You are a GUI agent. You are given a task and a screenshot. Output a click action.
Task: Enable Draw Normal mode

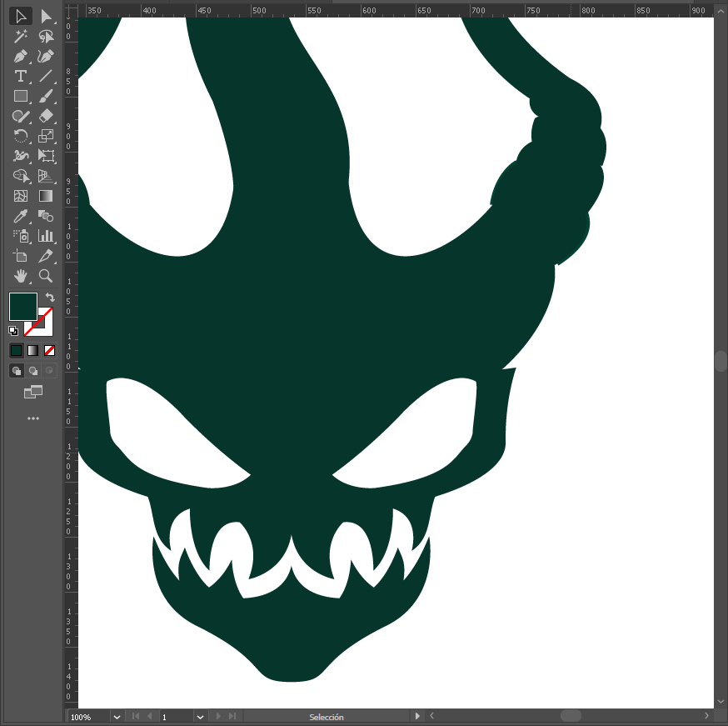(x=17, y=371)
